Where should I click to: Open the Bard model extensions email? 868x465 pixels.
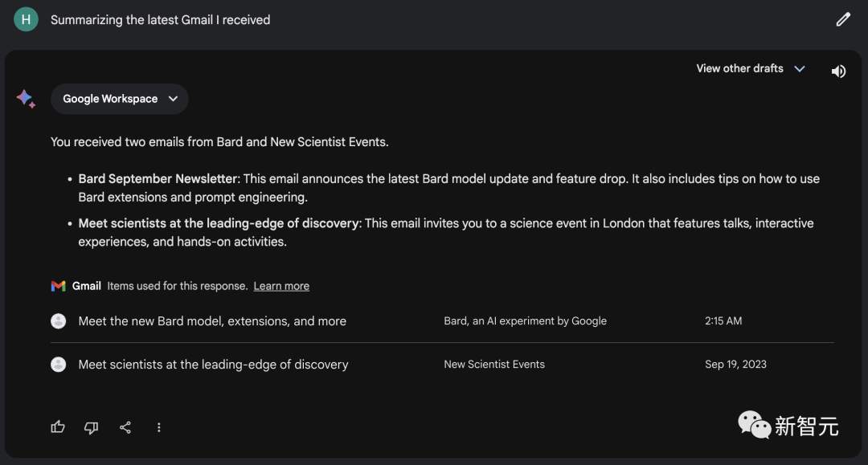442,321
